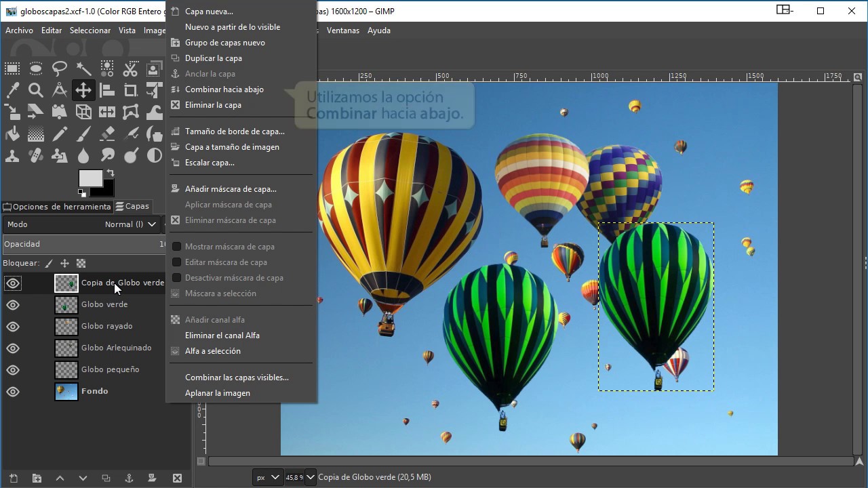Select the Zoom magnifier tool
Screen dimensions: 868x488
[36, 90]
